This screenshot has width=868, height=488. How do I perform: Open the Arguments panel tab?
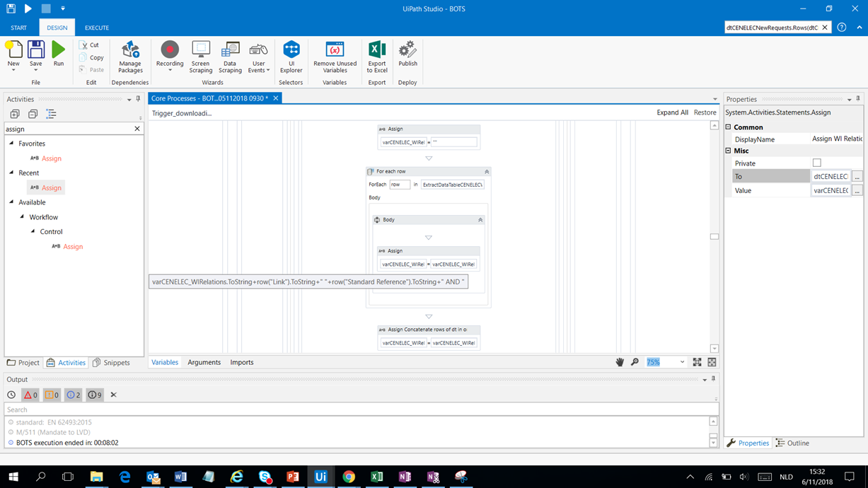tap(204, 362)
